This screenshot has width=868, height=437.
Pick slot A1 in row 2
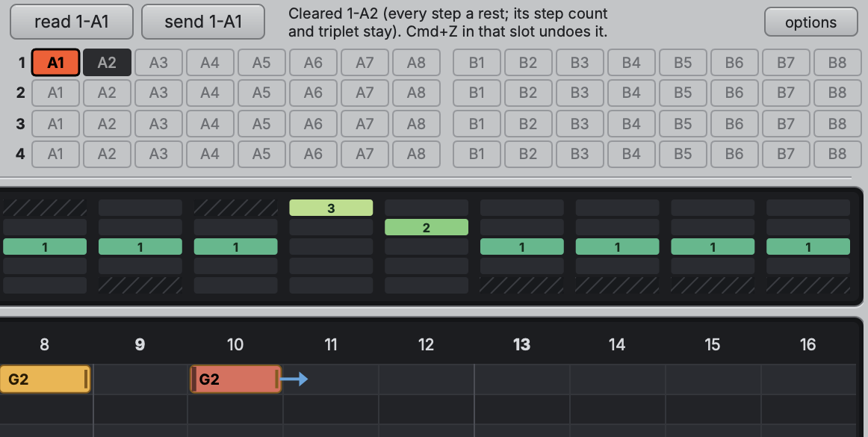coord(55,93)
